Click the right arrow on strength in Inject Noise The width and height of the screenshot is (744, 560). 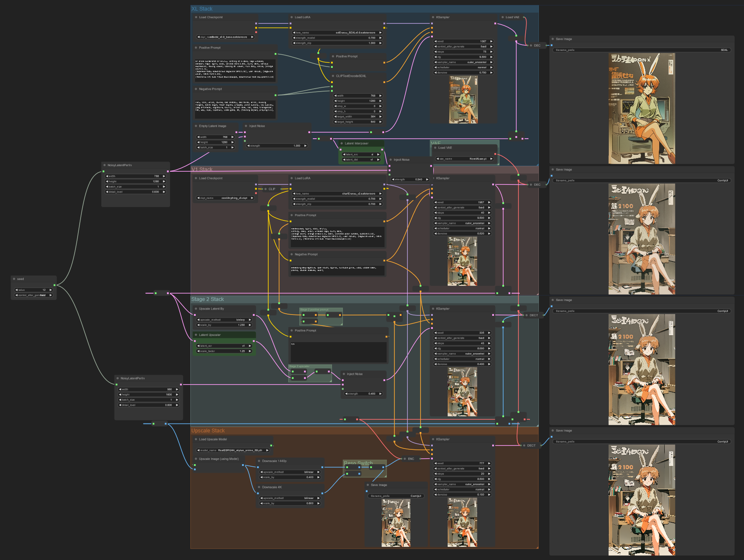click(304, 145)
